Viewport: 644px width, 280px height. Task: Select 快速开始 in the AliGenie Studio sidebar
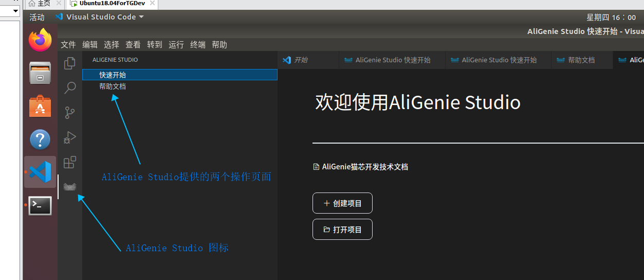point(180,75)
